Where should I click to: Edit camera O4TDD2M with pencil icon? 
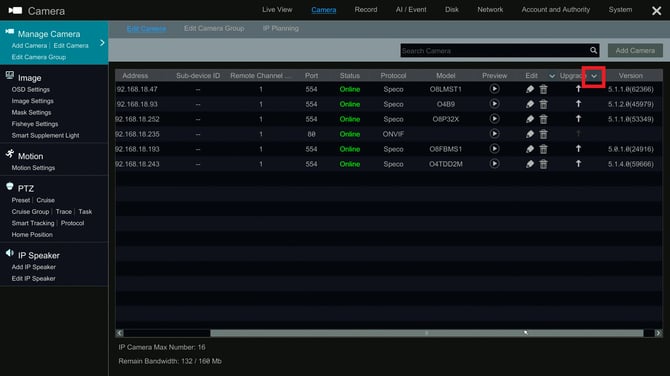coord(530,164)
